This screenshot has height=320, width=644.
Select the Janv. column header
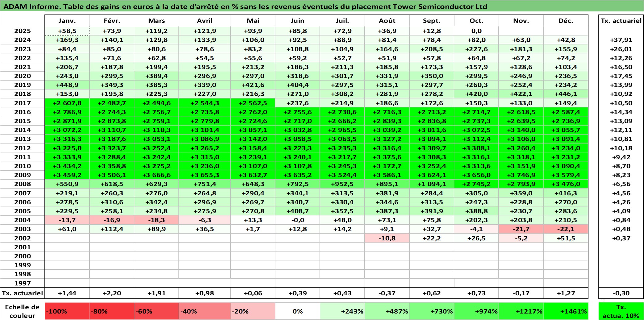[x=67, y=21]
